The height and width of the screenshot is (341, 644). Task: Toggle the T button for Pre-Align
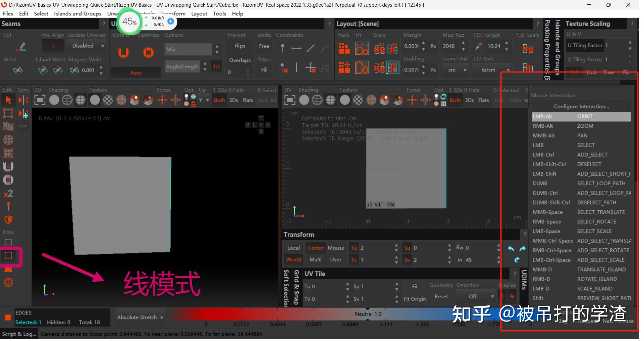53,46
